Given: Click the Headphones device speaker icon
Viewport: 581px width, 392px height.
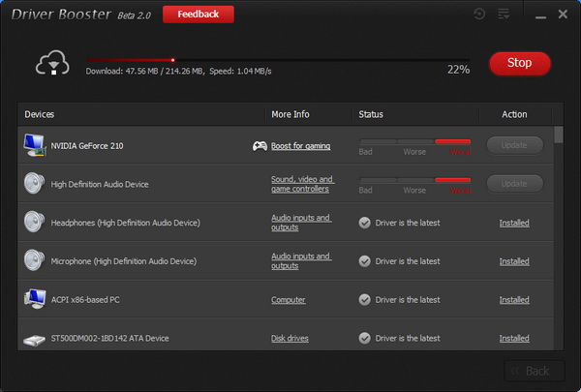Looking at the screenshot, I should coord(34,222).
